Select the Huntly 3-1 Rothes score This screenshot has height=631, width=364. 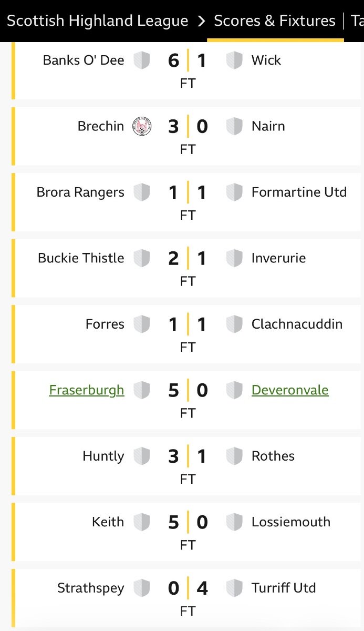[x=188, y=456]
